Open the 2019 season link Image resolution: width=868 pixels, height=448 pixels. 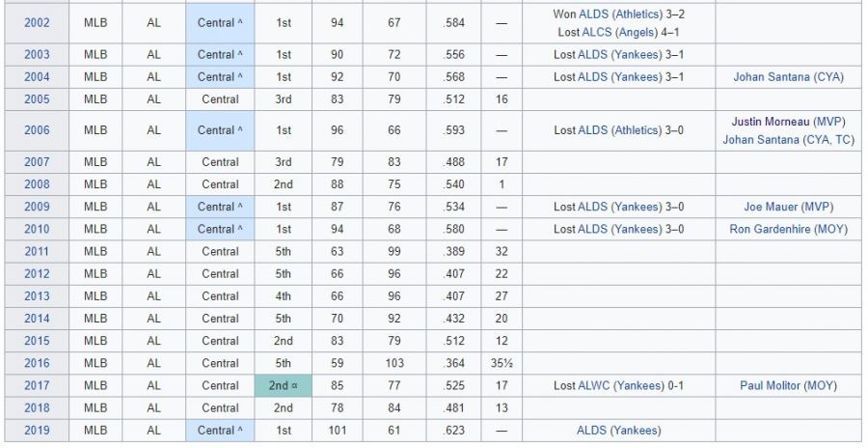37,431
